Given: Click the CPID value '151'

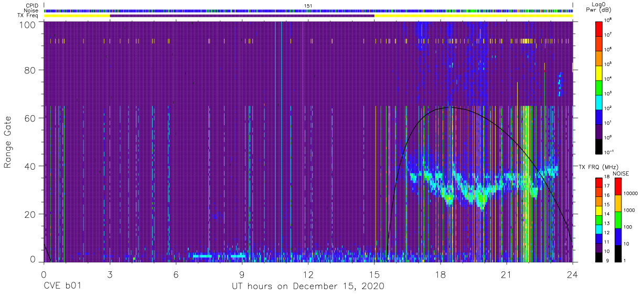Looking at the screenshot, I should (x=308, y=6).
